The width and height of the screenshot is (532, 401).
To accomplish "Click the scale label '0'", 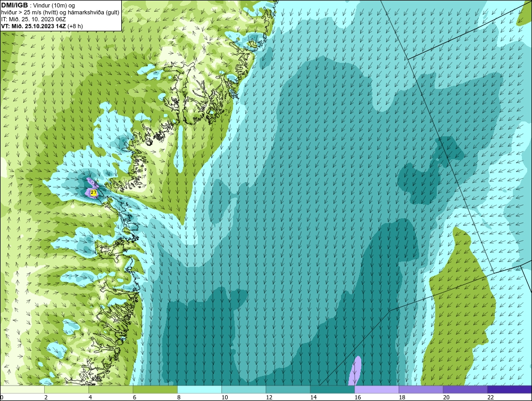I will pyautogui.click(x=2, y=398).
